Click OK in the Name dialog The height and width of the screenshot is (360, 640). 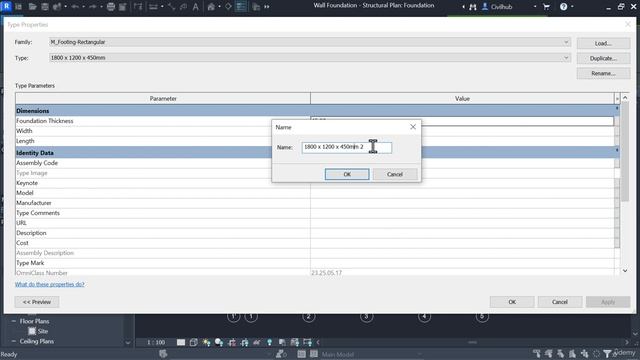347,174
